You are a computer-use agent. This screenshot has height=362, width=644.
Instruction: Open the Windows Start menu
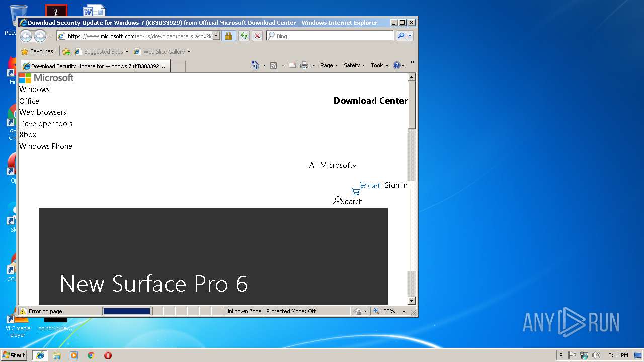tap(14, 355)
